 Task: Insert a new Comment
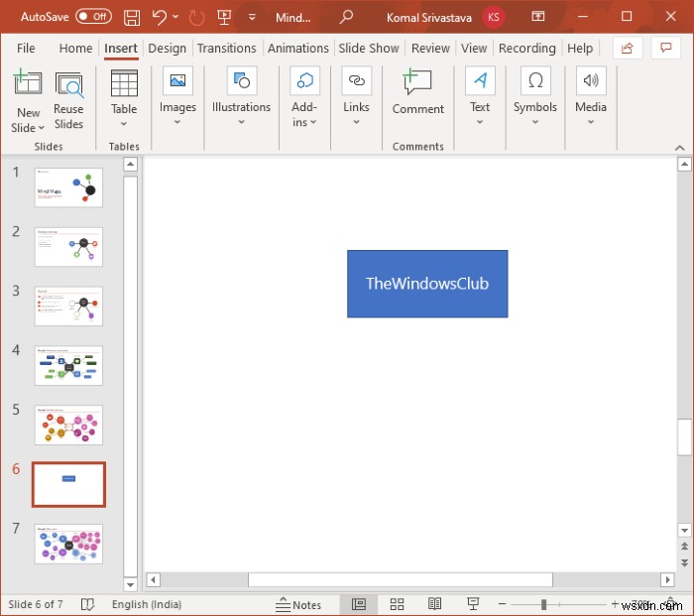[x=417, y=91]
